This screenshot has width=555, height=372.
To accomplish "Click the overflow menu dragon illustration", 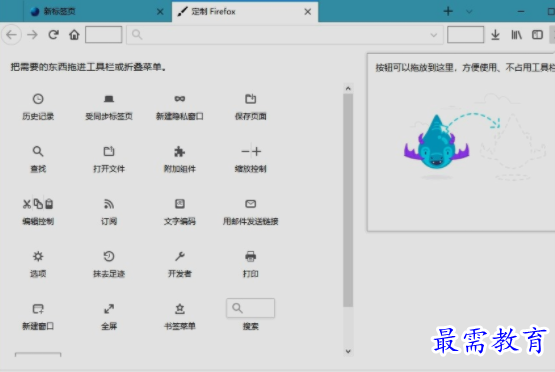I will pos(436,143).
